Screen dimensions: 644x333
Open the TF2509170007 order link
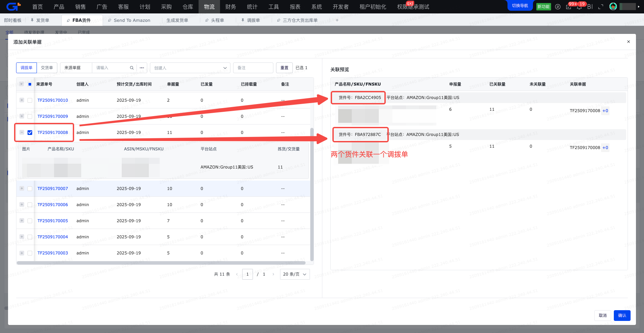tap(53, 189)
